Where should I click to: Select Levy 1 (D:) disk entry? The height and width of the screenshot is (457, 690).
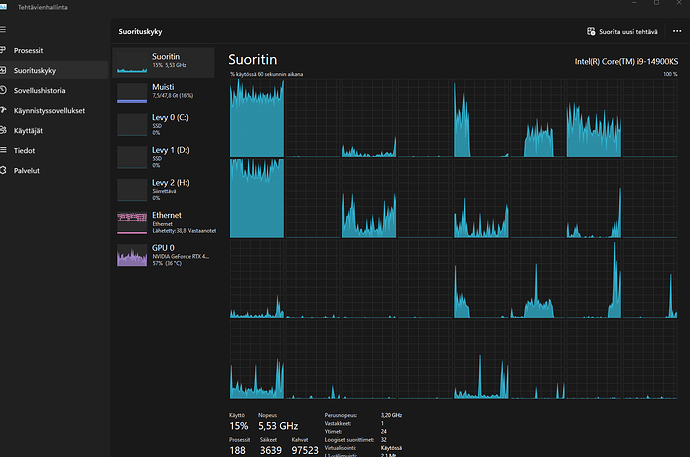click(x=163, y=156)
